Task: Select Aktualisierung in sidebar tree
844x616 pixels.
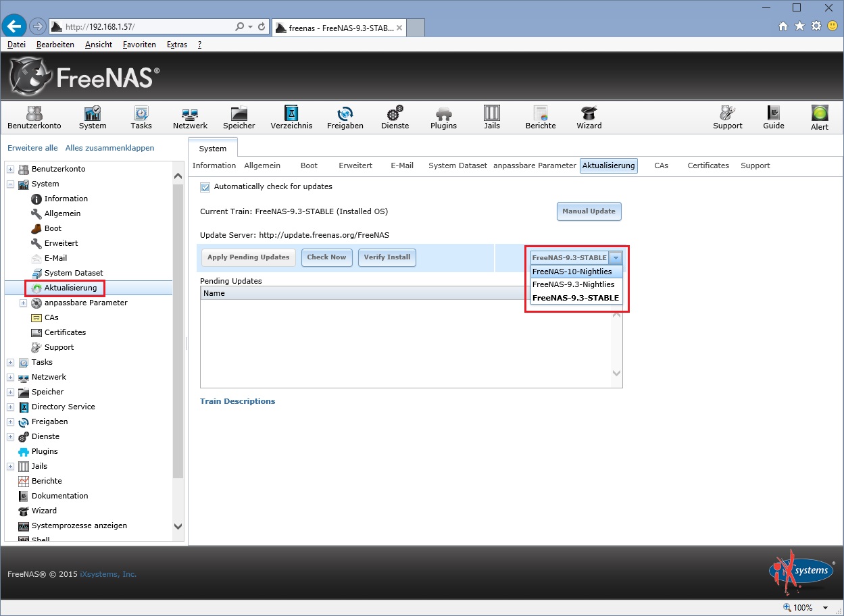Action: pos(70,288)
